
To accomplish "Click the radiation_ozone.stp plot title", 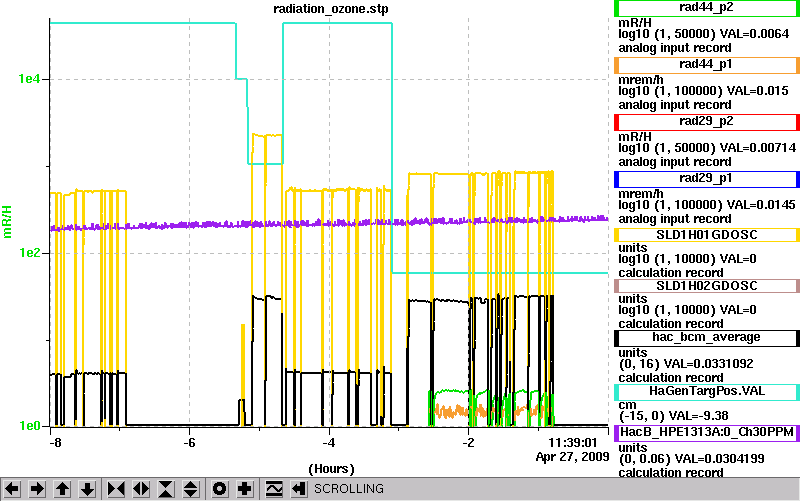I will pyautogui.click(x=331, y=9).
